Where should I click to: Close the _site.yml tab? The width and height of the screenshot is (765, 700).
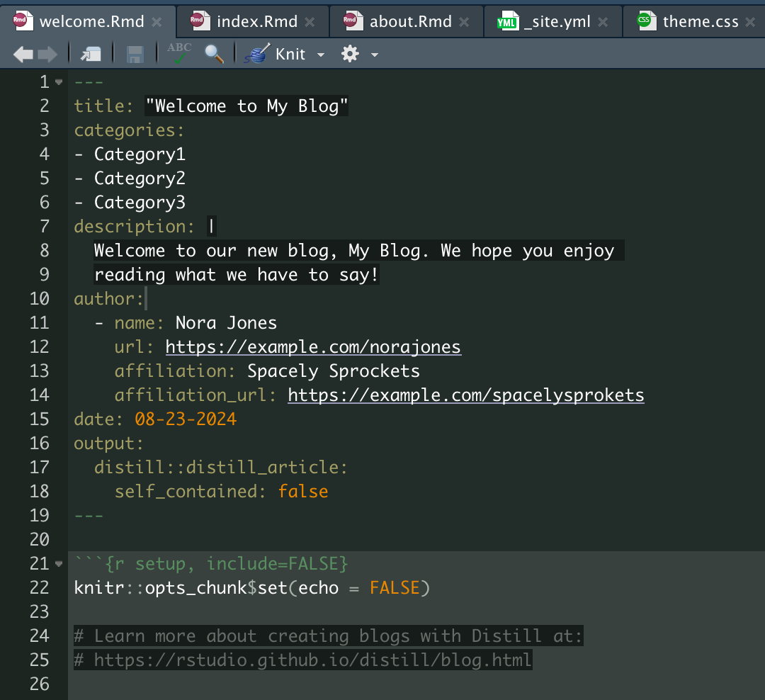pos(603,22)
